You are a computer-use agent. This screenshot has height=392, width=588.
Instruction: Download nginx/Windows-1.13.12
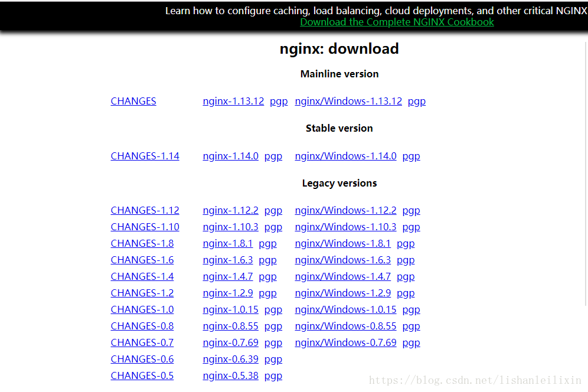[x=348, y=102]
